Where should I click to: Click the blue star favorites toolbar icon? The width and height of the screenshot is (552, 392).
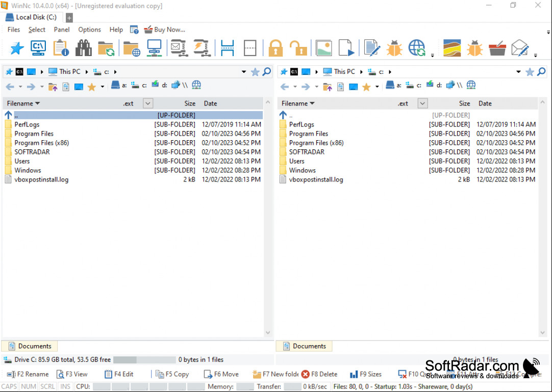point(16,48)
